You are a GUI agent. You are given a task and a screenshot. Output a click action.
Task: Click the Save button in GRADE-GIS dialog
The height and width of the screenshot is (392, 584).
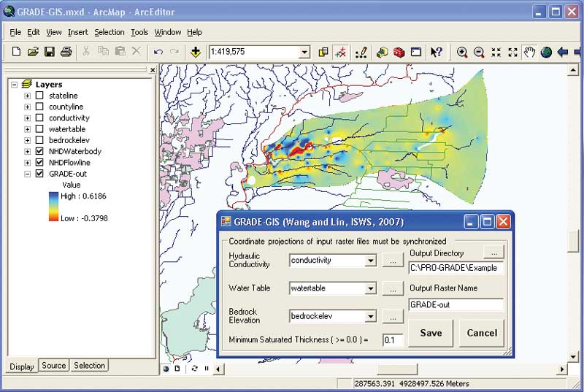pyautogui.click(x=431, y=333)
